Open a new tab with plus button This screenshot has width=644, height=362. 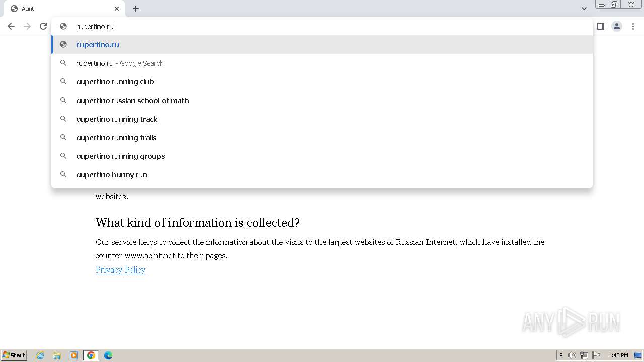136,9
